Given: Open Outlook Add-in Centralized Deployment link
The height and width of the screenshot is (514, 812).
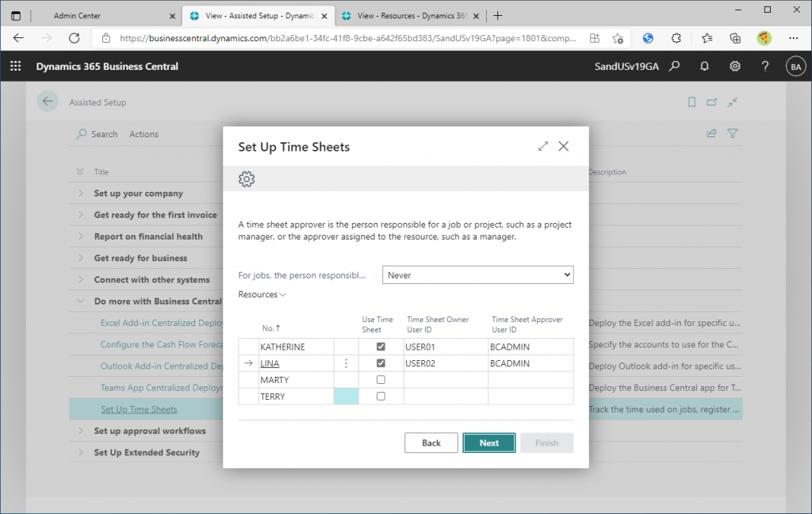Looking at the screenshot, I should tap(162, 366).
